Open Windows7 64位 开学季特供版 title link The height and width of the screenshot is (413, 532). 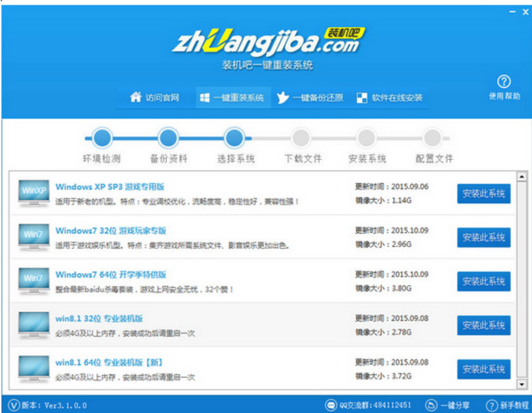click(x=111, y=274)
